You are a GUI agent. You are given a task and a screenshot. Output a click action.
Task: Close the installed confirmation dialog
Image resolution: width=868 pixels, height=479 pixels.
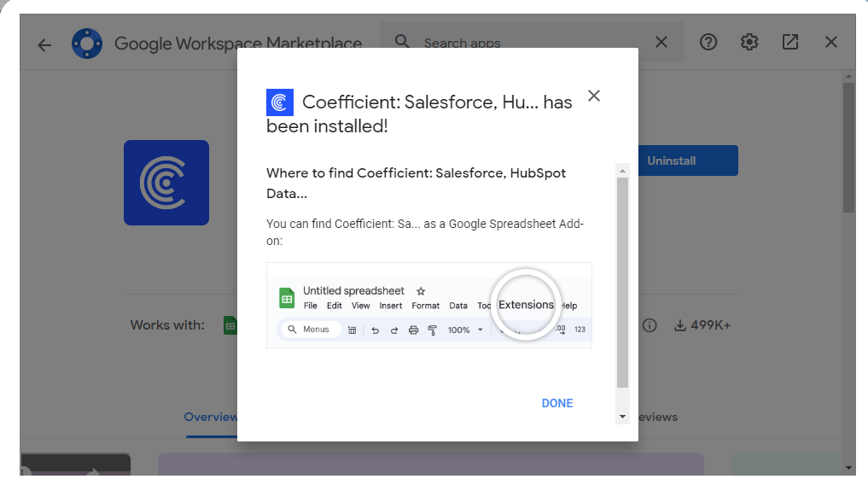594,96
